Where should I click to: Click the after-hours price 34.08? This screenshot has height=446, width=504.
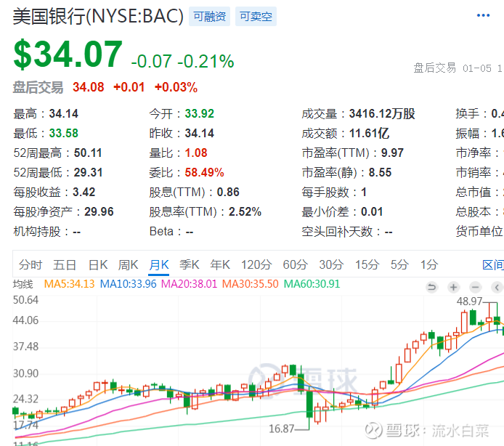89,87
